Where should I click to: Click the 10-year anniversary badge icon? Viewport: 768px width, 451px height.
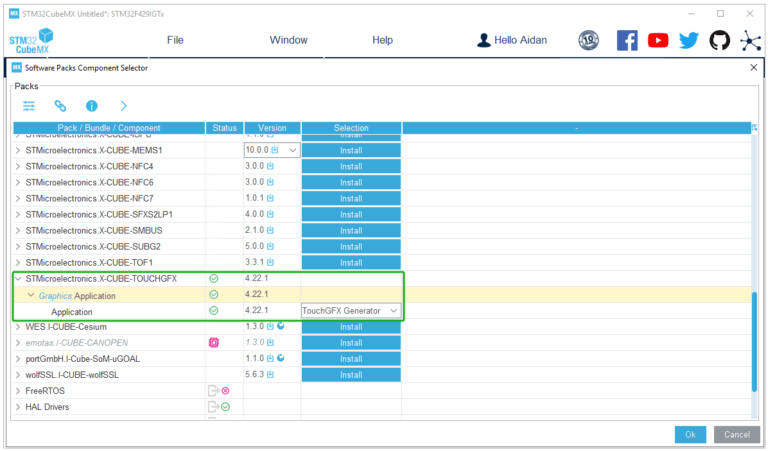[x=589, y=40]
